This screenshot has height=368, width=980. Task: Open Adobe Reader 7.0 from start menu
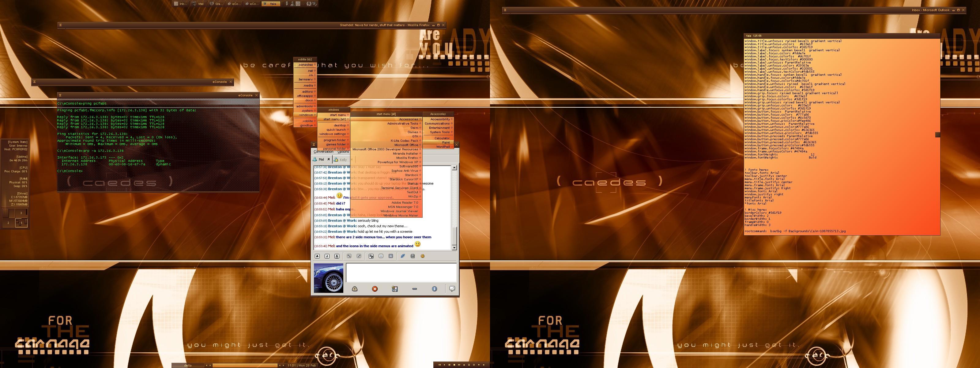(x=386, y=203)
